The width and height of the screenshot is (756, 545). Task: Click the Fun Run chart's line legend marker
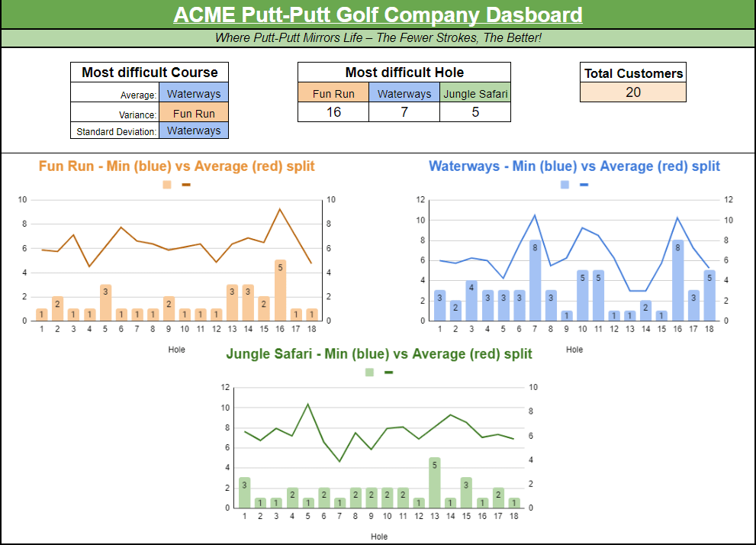(x=186, y=185)
